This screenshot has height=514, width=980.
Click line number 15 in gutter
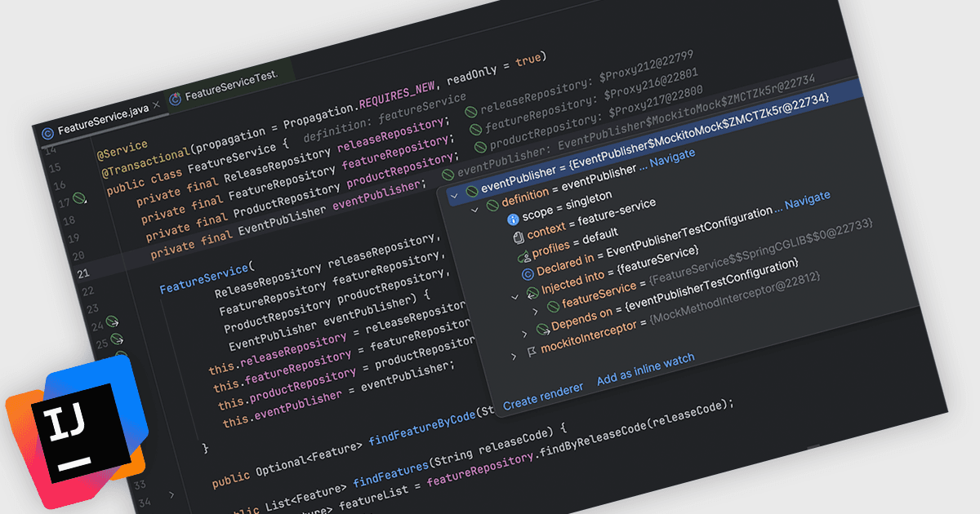coord(54,167)
